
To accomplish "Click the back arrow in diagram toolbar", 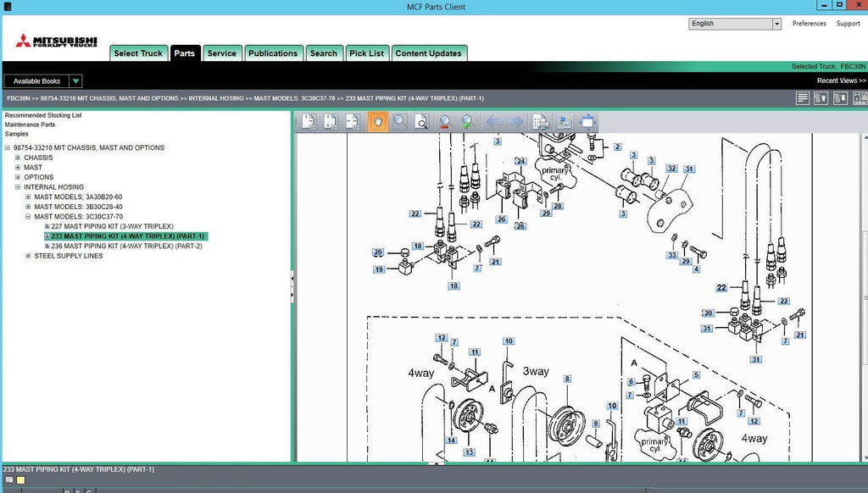I will coord(493,122).
